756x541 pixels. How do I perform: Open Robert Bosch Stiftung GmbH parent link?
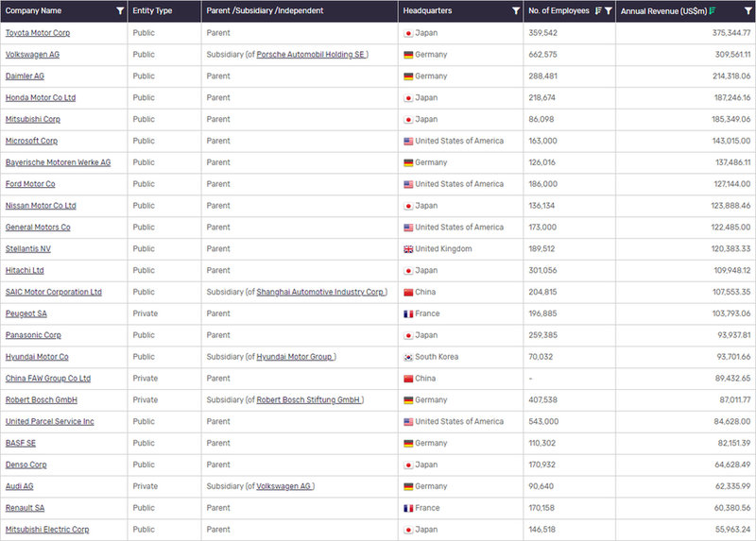(x=308, y=399)
